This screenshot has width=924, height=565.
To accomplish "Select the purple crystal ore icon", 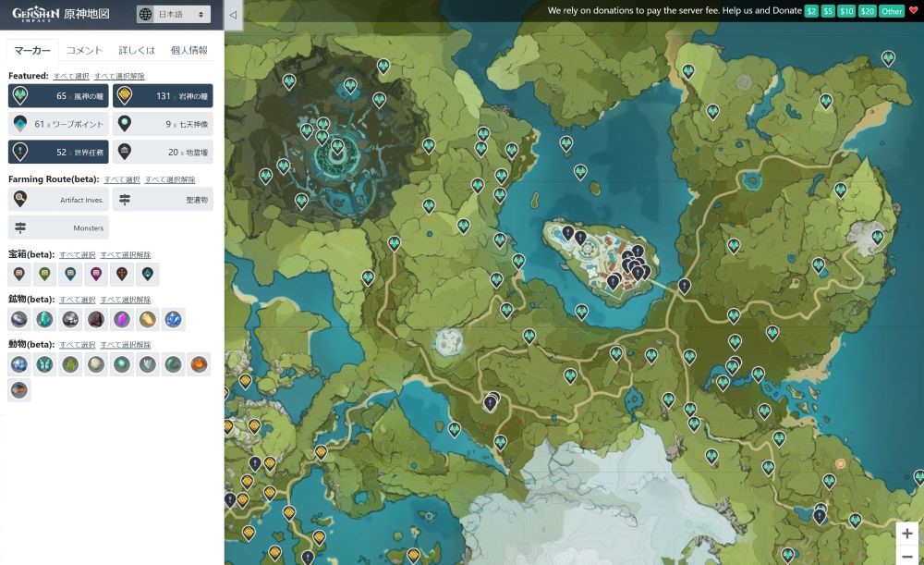I will tap(122, 319).
